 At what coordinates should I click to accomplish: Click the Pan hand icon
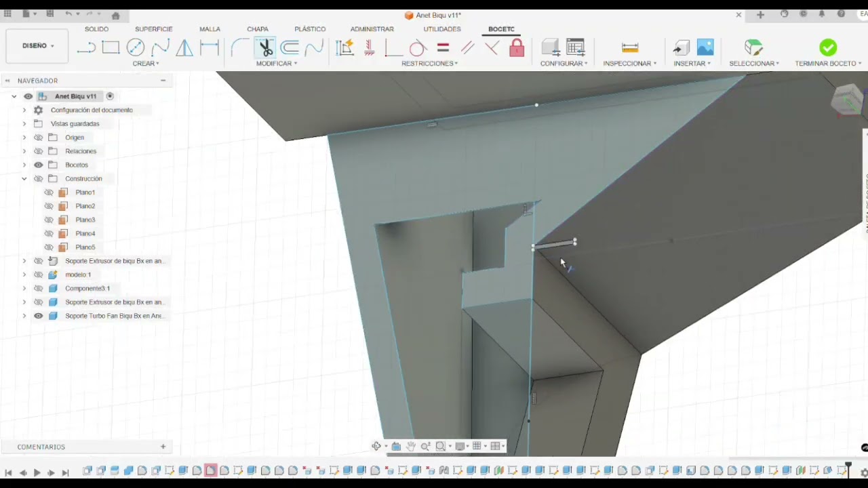410,446
